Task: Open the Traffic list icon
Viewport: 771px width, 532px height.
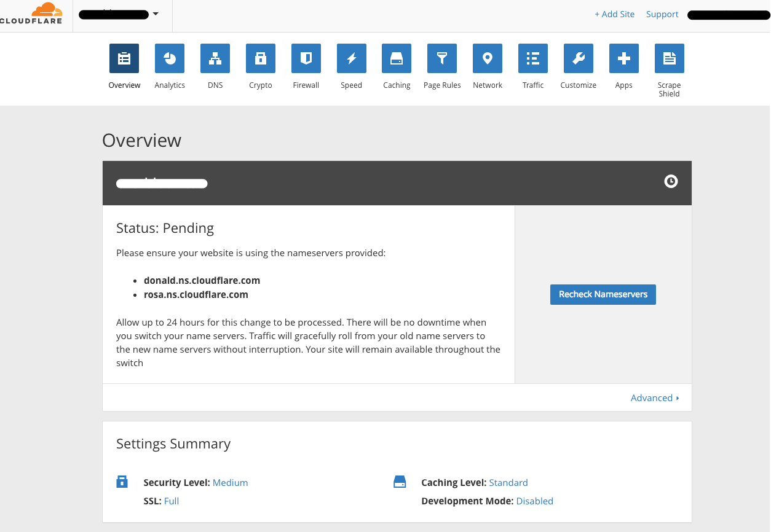Action: [x=533, y=58]
